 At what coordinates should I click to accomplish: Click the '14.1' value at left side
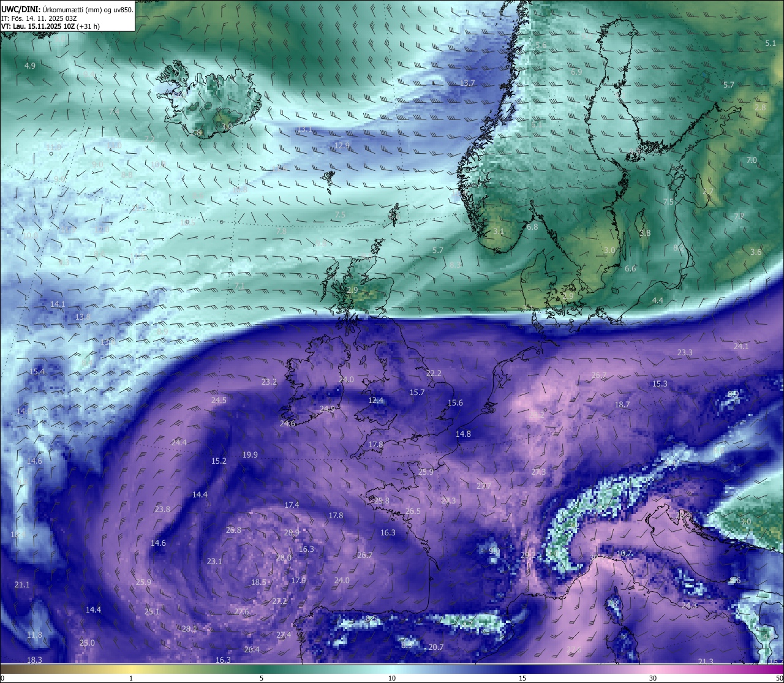click(x=58, y=304)
